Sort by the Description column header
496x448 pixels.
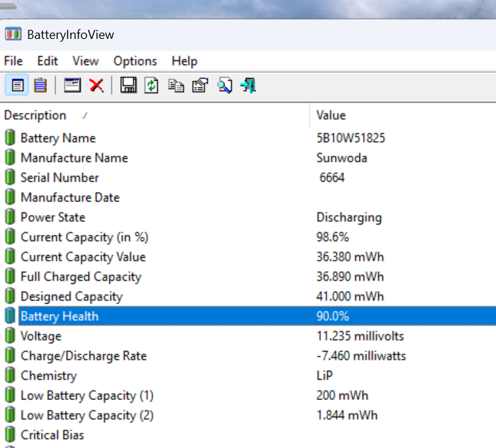pyautogui.click(x=35, y=115)
